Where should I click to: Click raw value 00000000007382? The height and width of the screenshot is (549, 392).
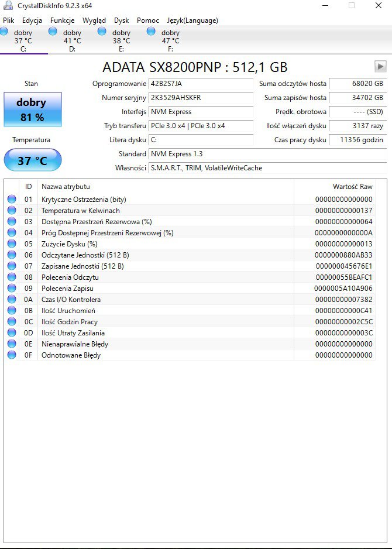coord(344,299)
